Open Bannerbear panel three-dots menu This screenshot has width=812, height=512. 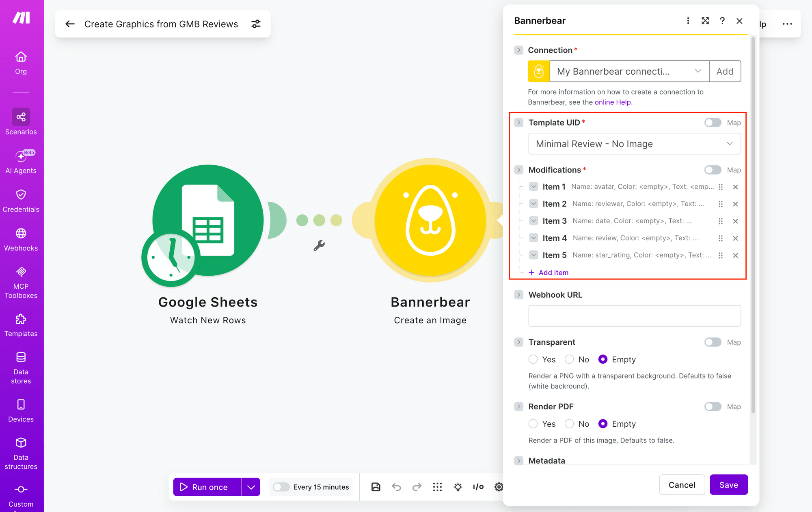tap(688, 21)
